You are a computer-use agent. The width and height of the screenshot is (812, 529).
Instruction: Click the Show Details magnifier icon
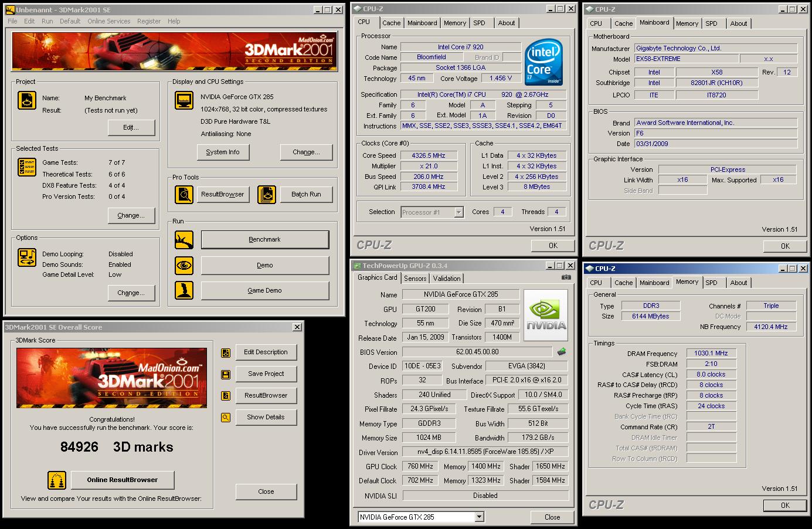pos(226,418)
